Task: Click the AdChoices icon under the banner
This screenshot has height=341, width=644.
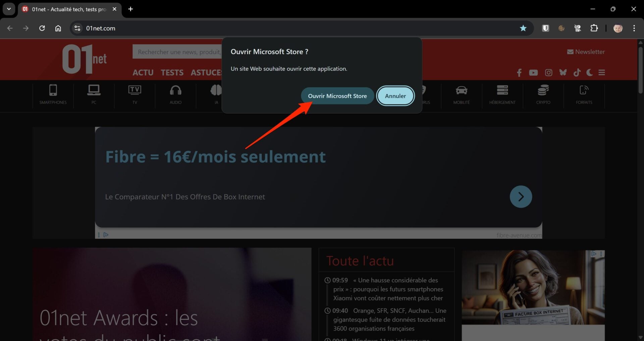Action: point(106,235)
